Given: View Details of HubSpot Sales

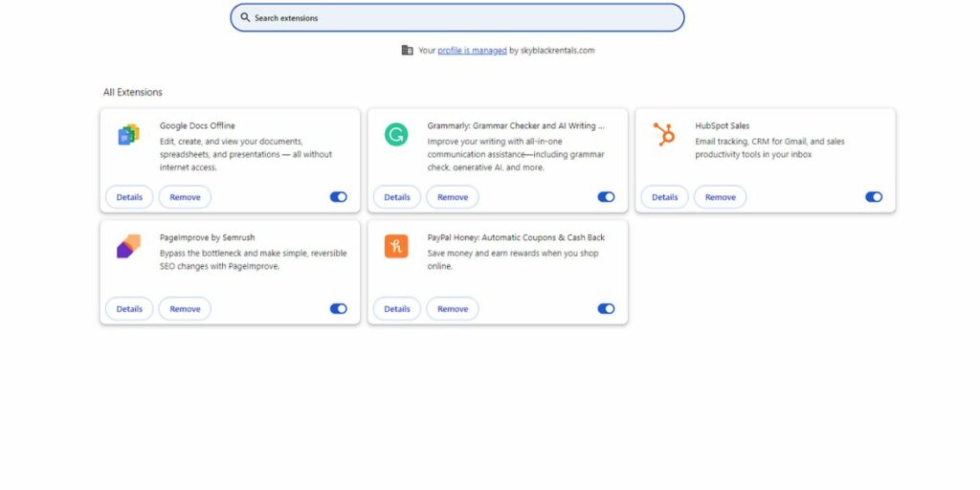Looking at the screenshot, I should [664, 197].
